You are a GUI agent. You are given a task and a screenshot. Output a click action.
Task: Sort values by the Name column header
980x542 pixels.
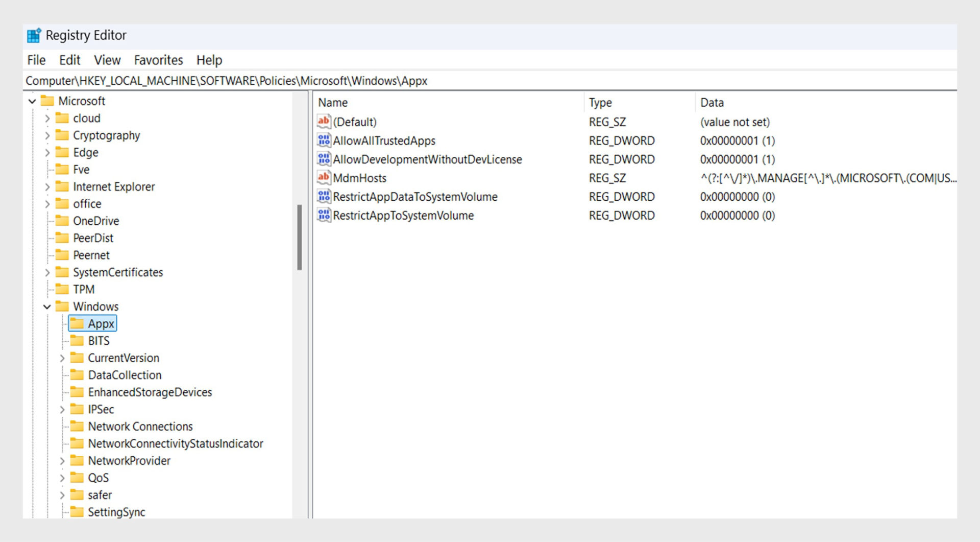332,102
